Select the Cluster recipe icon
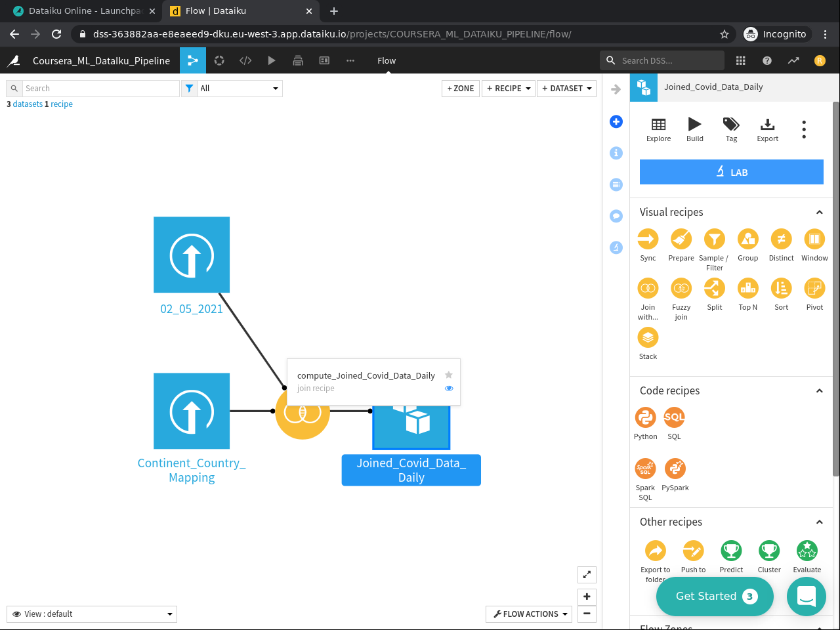Image resolution: width=840 pixels, height=630 pixels. click(x=769, y=551)
